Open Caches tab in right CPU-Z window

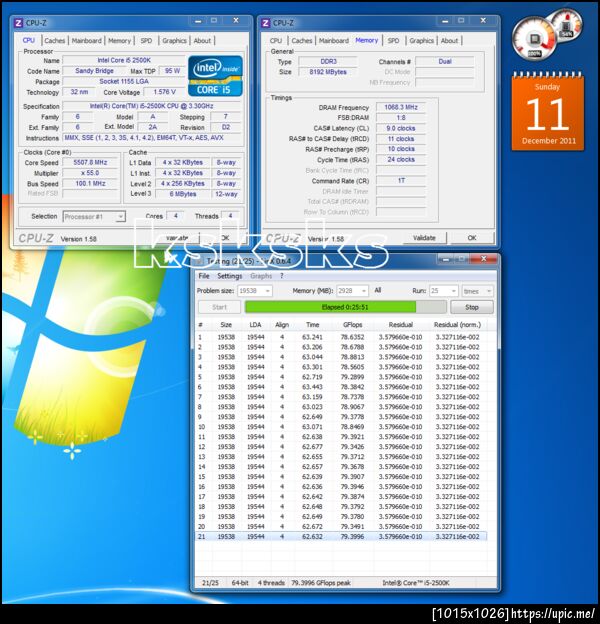pyautogui.click(x=302, y=41)
